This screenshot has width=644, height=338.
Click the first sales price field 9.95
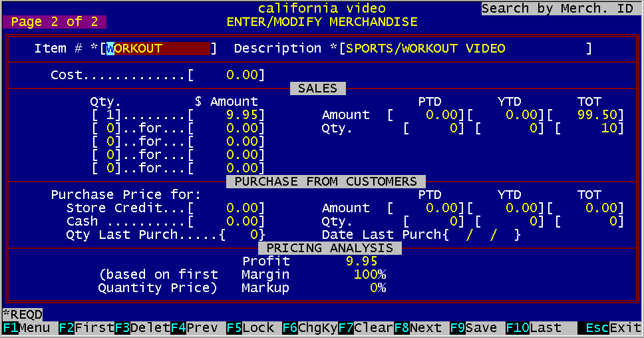226,115
